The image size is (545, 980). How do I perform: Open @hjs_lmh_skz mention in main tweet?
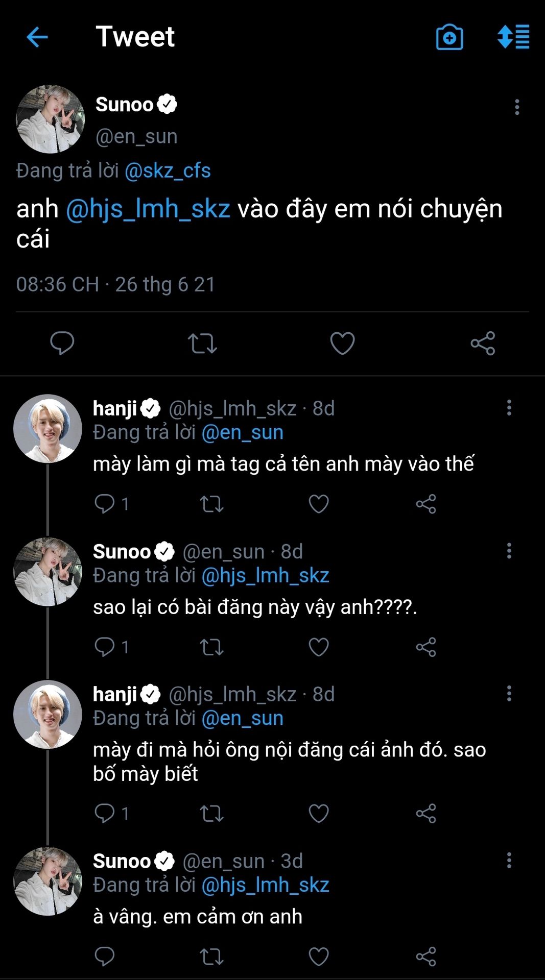pos(148,209)
